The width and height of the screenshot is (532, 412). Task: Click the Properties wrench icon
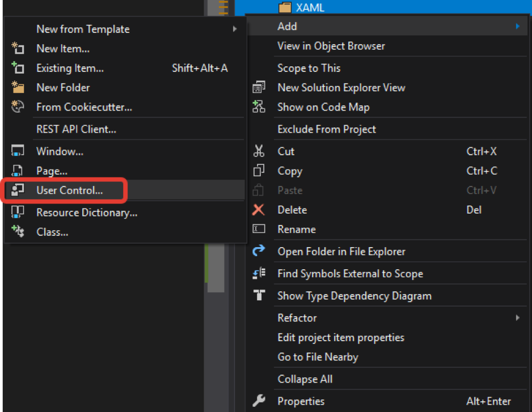point(259,401)
